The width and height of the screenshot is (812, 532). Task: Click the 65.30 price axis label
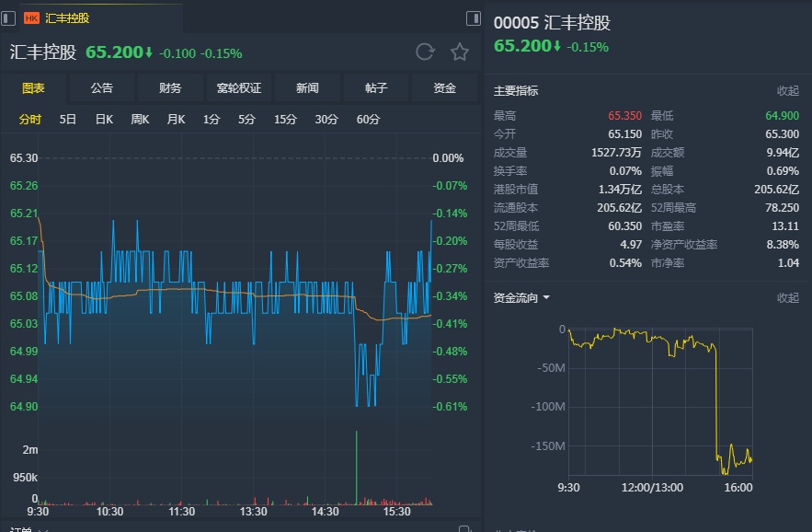click(24, 158)
